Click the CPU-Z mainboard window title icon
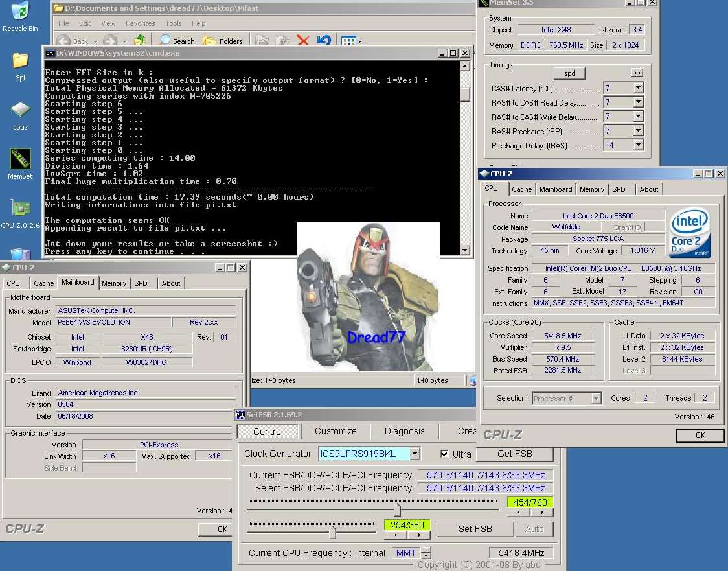Screen dimensions: 728x571 [x=6, y=268]
